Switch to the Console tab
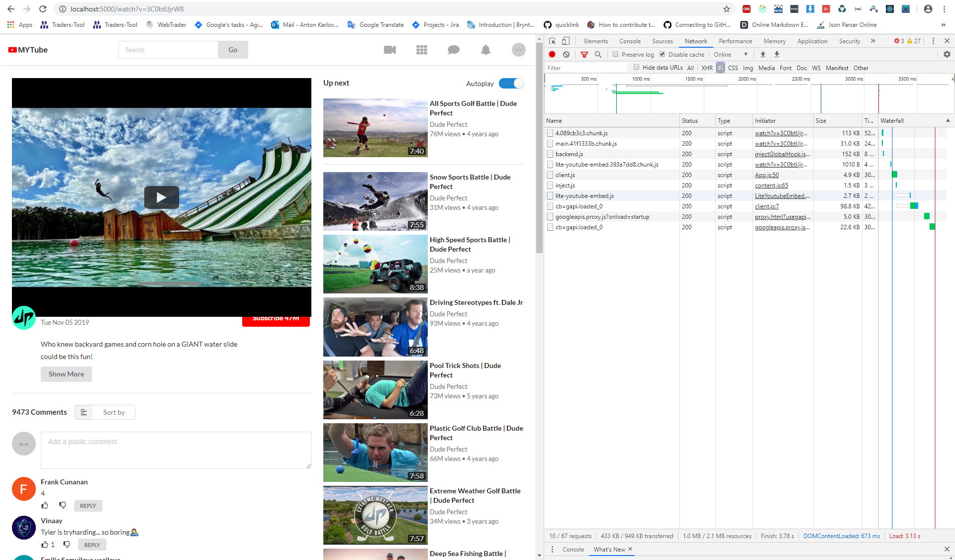This screenshot has height=560, width=955. (x=630, y=41)
